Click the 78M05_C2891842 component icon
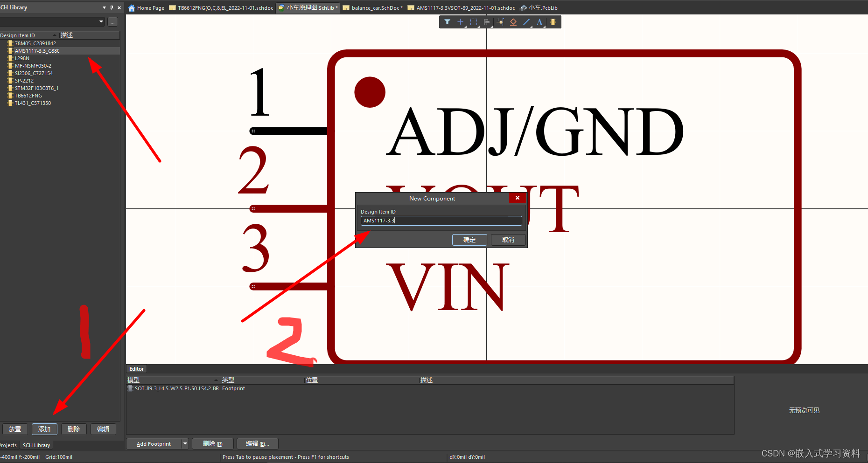Screen dimensions: 868x463 pos(10,43)
